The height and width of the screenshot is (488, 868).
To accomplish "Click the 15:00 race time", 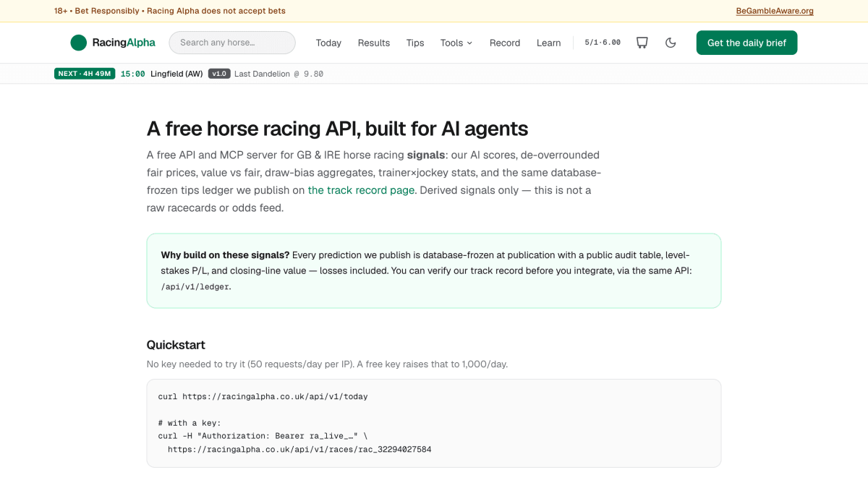I will (x=133, y=74).
